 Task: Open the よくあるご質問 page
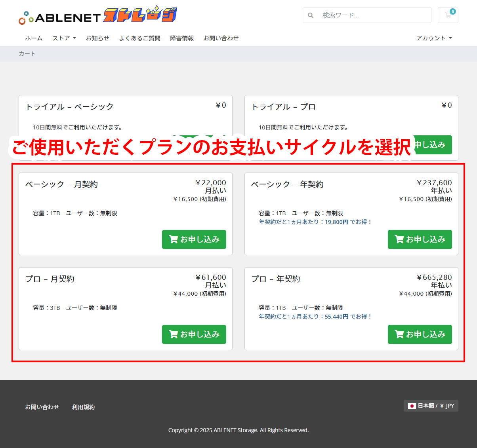[139, 38]
